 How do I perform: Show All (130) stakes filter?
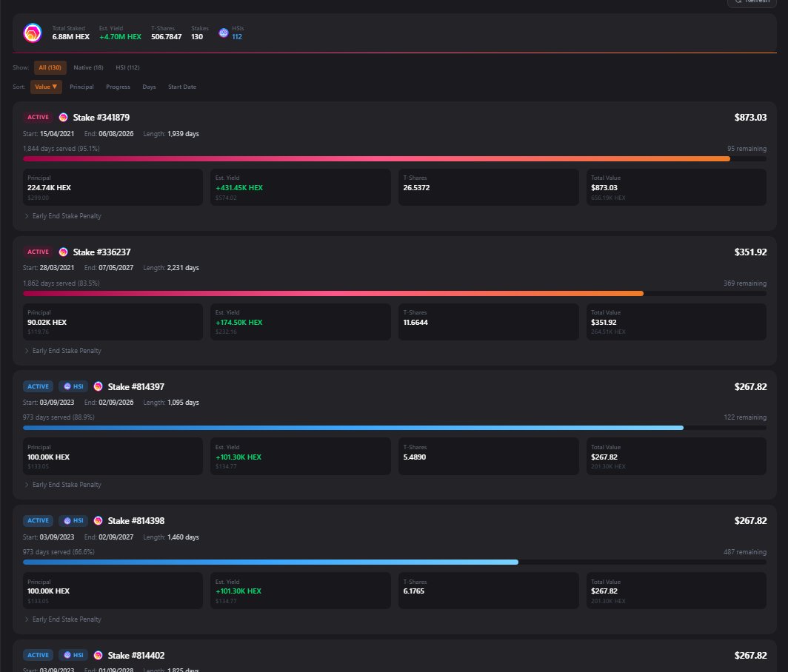click(x=50, y=67)
